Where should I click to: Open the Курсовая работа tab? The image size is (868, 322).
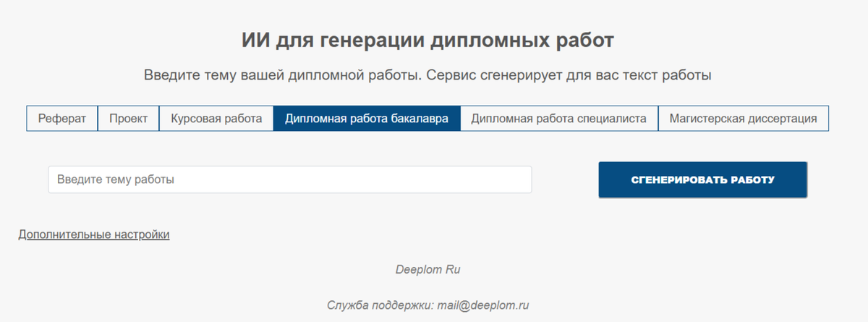coord(216,119)
